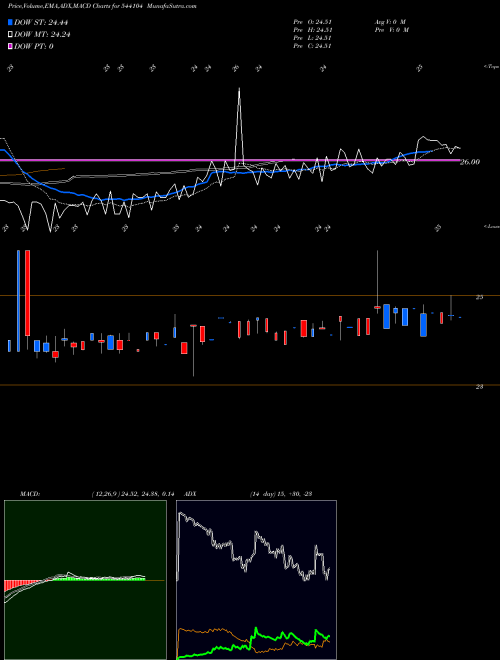Click the MACD parameters '(12,26,9) 24.52, 24.38, 0.14'

tap(133, 494)
